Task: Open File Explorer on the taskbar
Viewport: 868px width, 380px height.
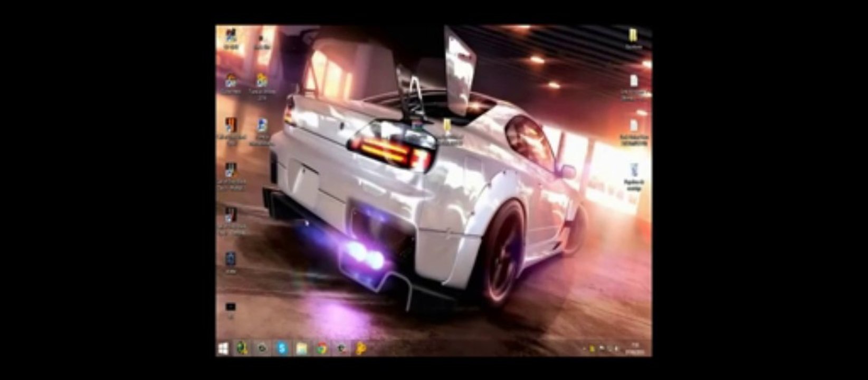Action: 302,348
